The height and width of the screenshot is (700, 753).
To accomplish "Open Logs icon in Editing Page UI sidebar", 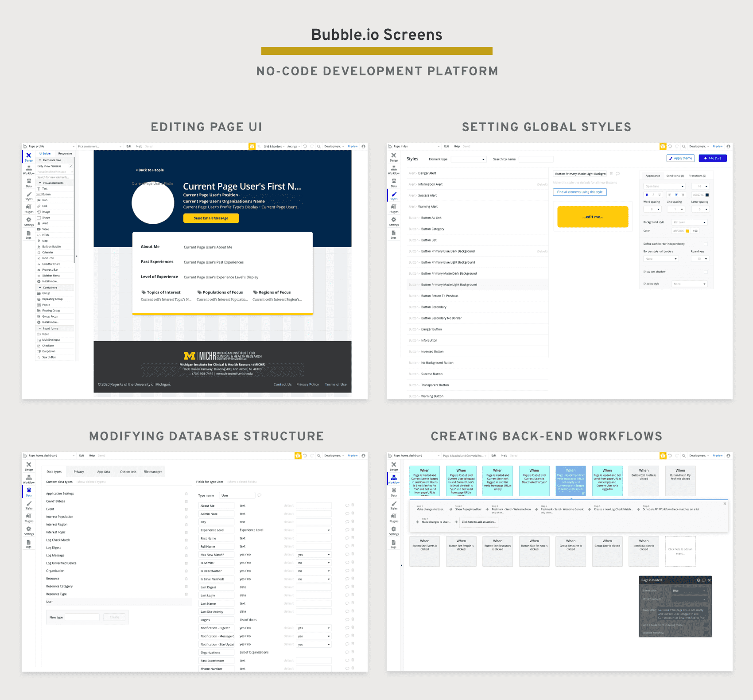I will pyautogui.click(x=29, y=234).
